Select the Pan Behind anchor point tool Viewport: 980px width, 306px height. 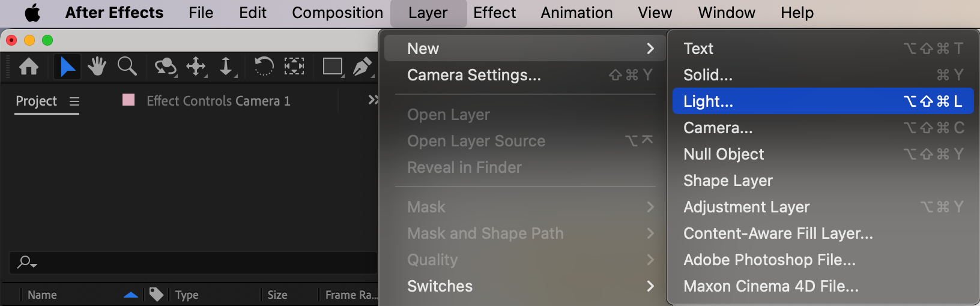(294, 66)
